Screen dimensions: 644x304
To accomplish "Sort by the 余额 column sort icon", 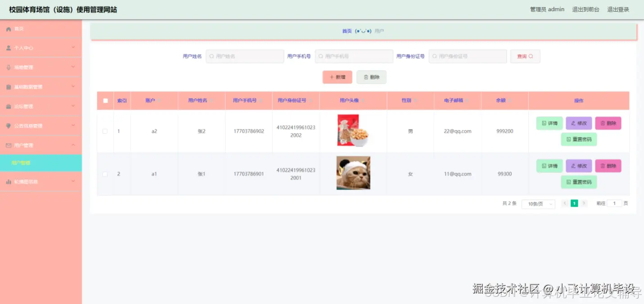I will 510,101.
